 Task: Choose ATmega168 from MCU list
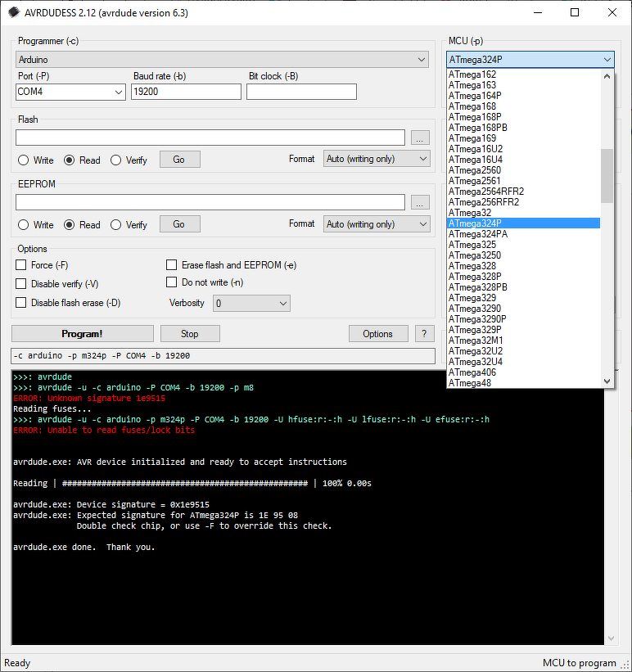pos(523,106)
